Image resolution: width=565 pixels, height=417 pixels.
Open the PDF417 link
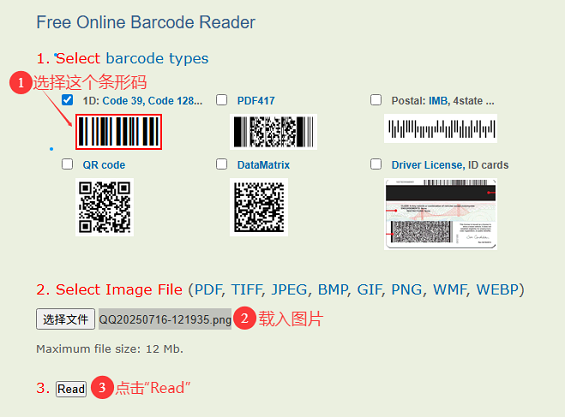click(256, 101)
